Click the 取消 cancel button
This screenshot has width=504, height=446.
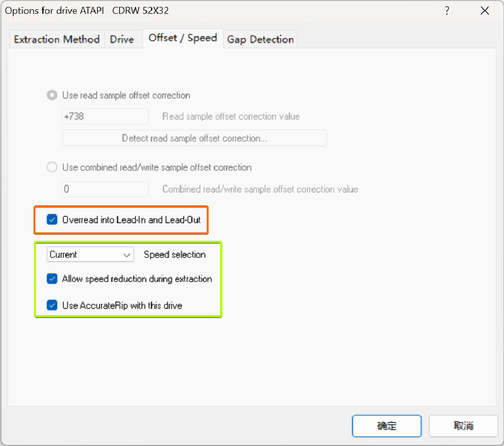463,426
